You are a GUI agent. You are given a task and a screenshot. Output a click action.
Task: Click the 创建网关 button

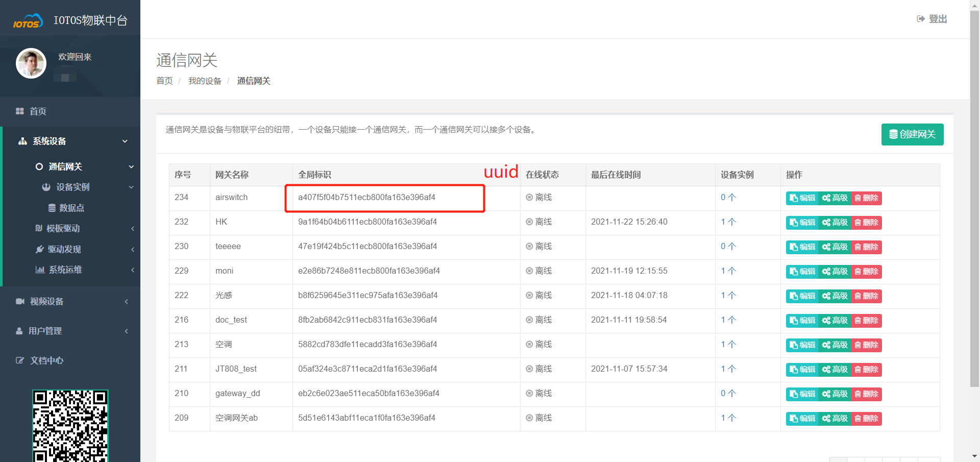[912, 134]
